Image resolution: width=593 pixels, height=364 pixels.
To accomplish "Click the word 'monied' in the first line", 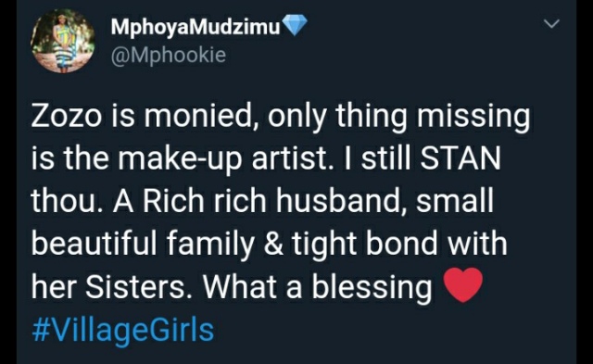I will tap(203, 115).
